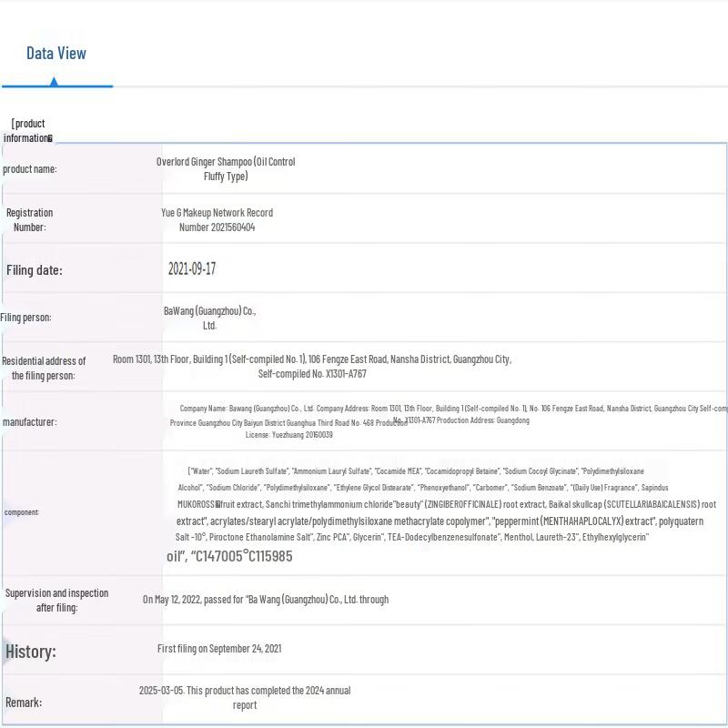Select the 2021-09-17 filing date value
This screenshot has width=728, height=728.
(192, 269)
